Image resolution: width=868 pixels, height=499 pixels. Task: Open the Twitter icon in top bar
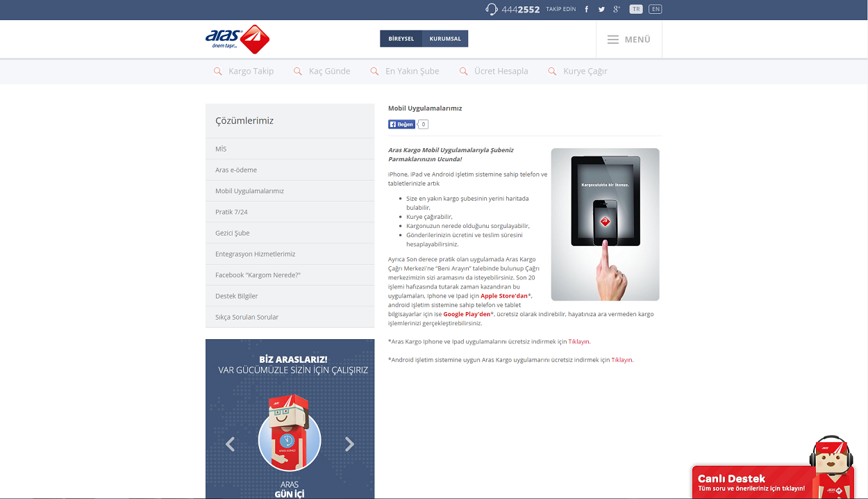(x=601, y=9)
